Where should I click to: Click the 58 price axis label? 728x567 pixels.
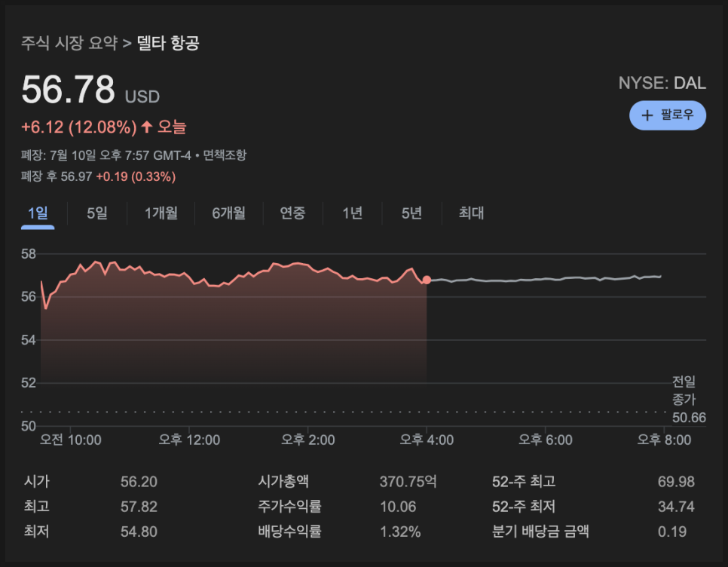29,253
